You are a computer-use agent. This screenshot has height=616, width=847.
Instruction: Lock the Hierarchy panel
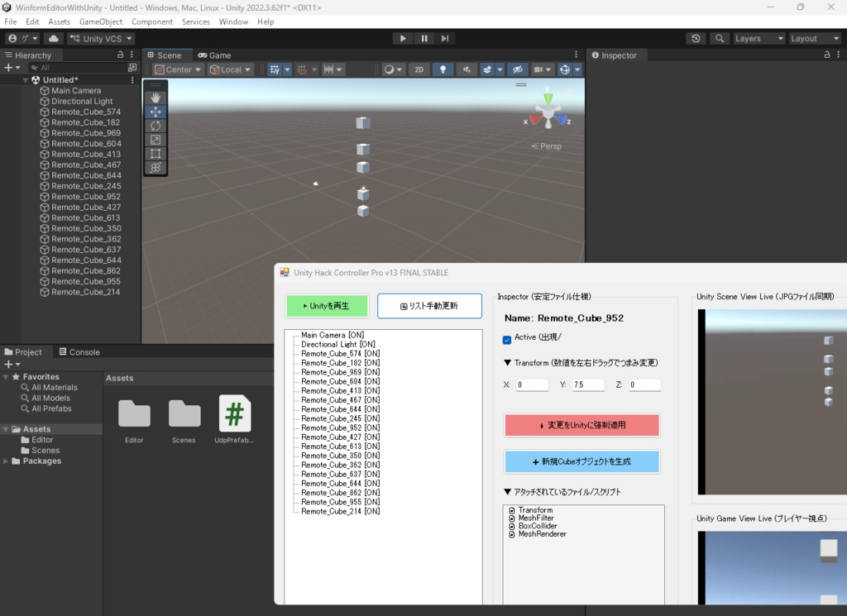[x=121, y=55]
